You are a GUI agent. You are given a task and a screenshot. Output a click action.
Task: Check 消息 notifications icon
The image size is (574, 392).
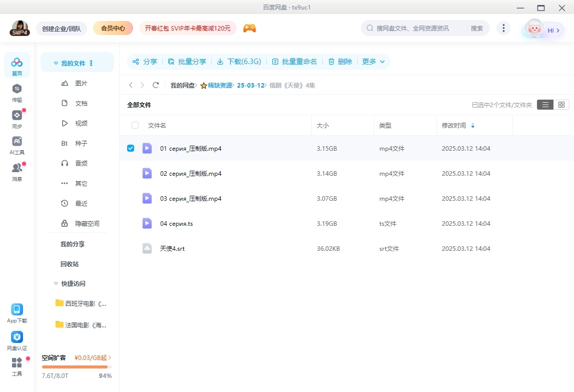(17, 170)
